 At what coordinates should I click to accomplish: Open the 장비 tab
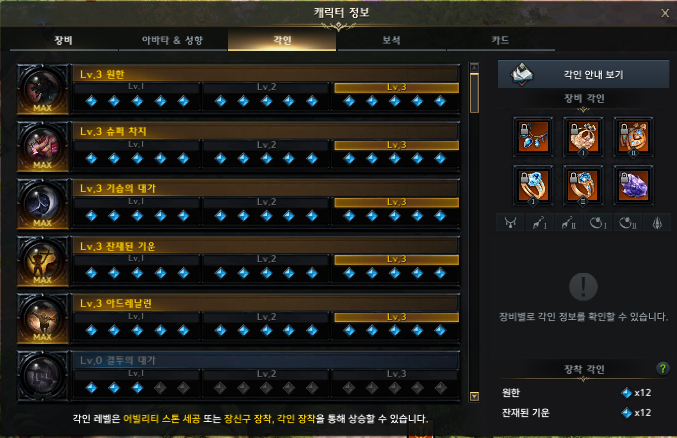[x=63, y=40]
